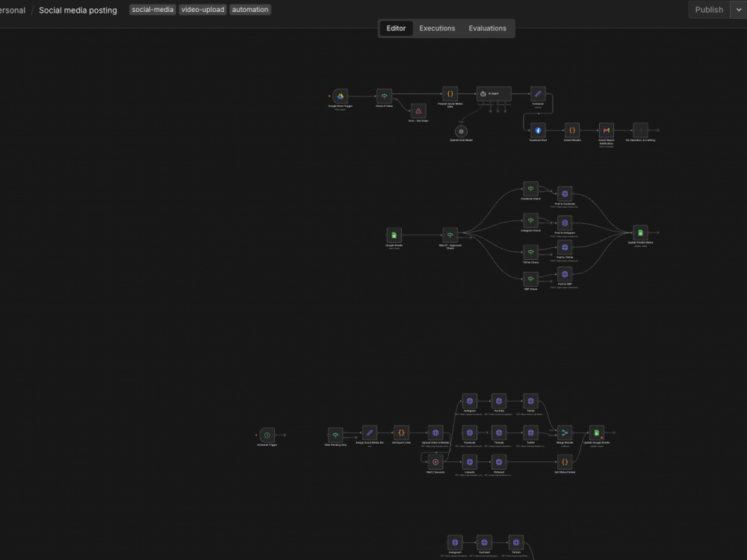Open the Gmail Report Notification node
Screen dimensions: 747x560
point(606,130)
